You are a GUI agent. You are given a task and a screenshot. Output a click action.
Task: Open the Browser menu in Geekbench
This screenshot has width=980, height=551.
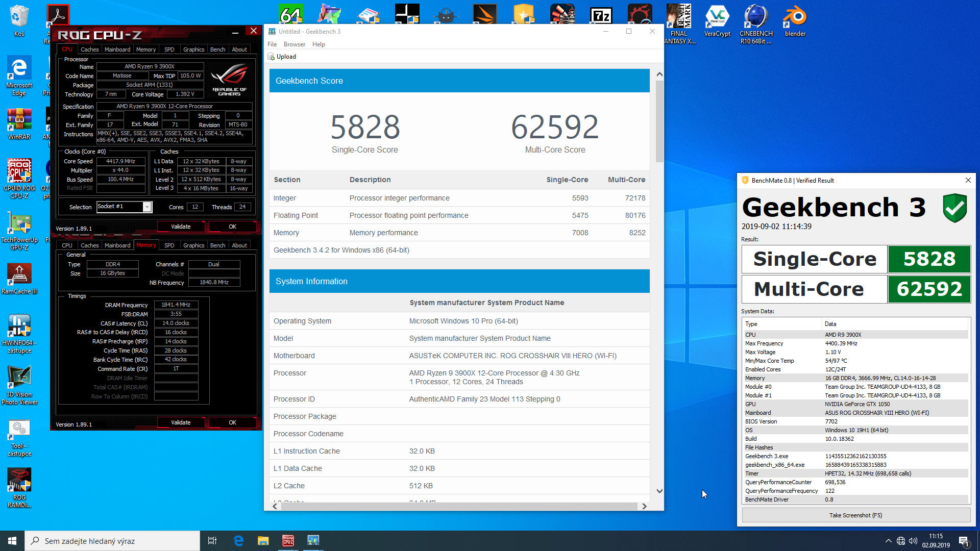(295, 44)
